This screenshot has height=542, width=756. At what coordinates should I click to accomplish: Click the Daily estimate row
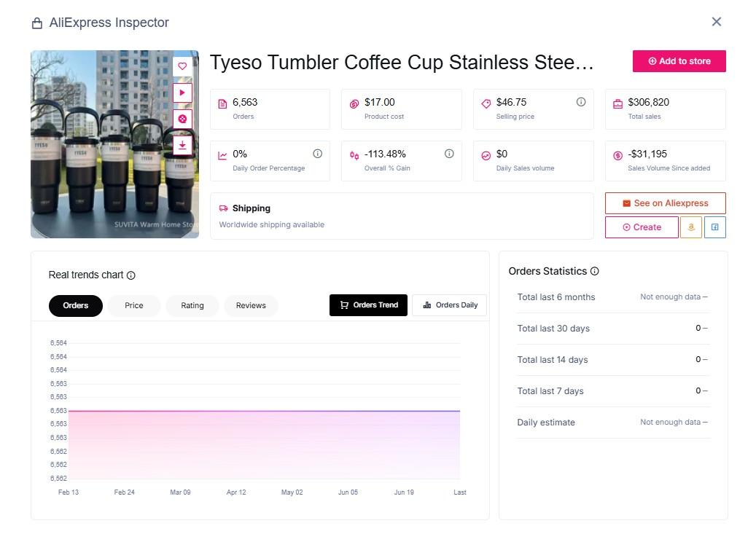[613, 423]
